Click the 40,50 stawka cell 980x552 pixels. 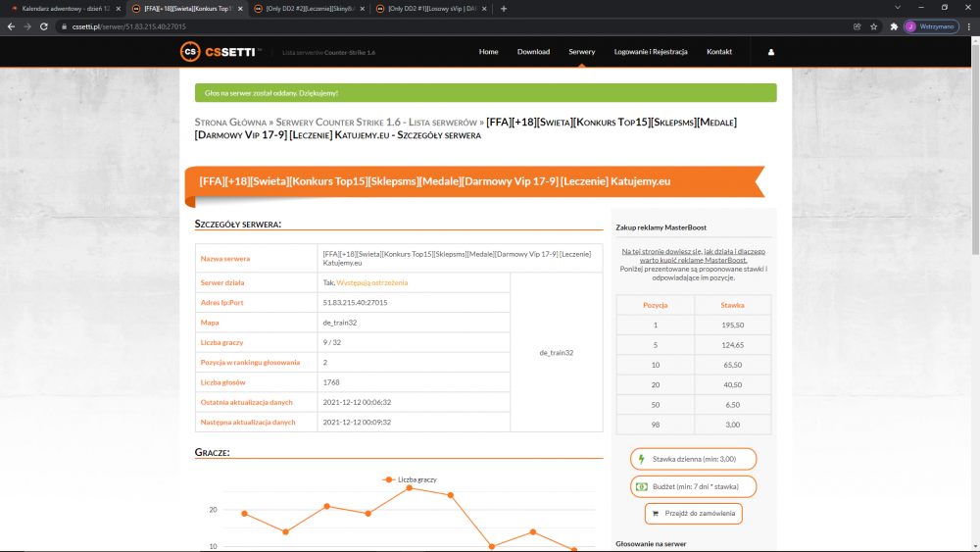pyautogui.click(x=732, y=385)
